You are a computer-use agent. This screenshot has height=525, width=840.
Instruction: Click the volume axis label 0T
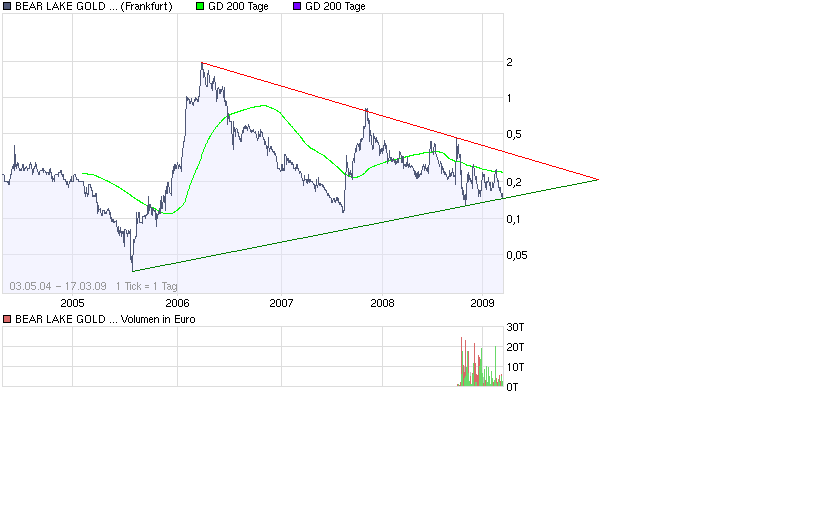(x=512, y=387)
